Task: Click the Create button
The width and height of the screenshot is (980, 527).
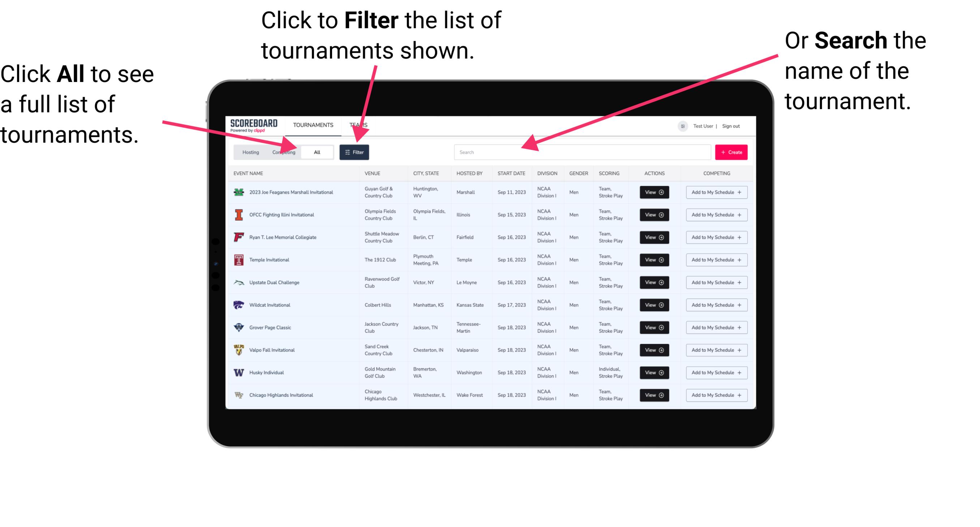Action: (x=731, y=151)
